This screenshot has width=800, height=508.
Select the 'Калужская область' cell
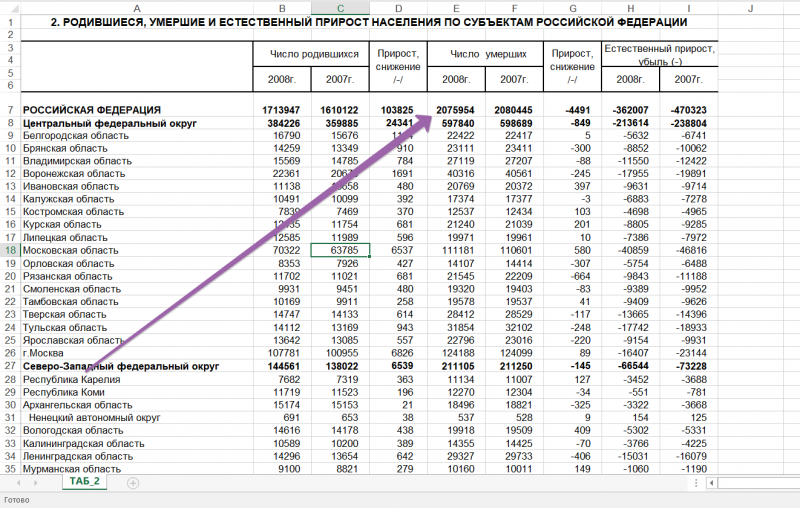[x=137, y=199]
